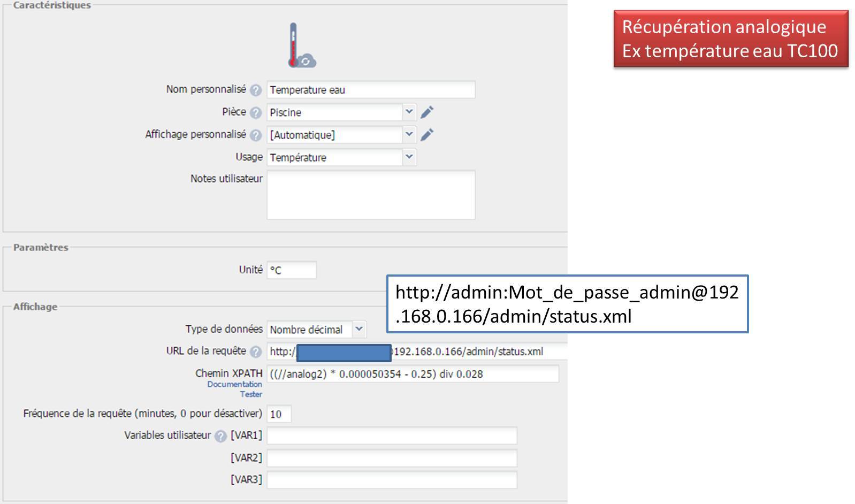
Task: Open the Pièce dropdown showing Piscine
Action: 409,112
